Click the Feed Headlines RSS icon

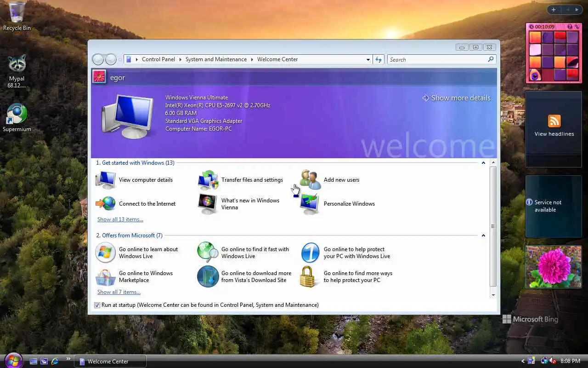coord(554,121)
